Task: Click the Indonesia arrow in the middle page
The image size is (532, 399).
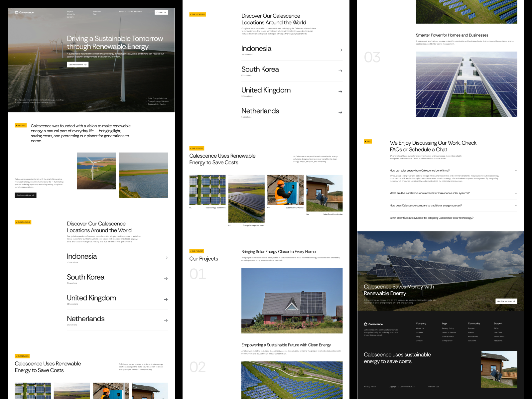Action: (x=340, y=50)
